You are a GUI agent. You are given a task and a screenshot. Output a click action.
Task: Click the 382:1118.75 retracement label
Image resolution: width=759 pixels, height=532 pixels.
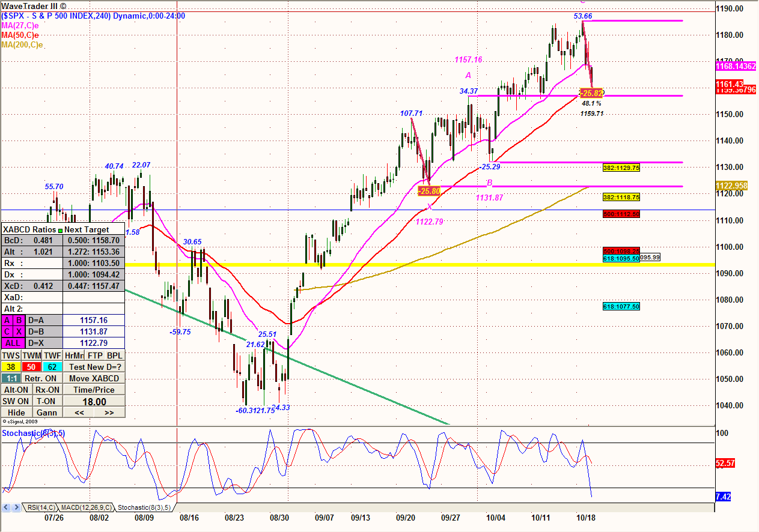coord(621,197)
